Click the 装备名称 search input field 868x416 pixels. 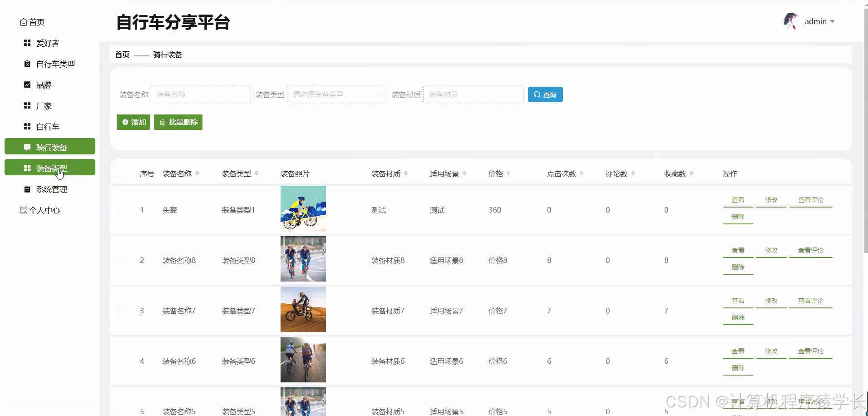201,94
